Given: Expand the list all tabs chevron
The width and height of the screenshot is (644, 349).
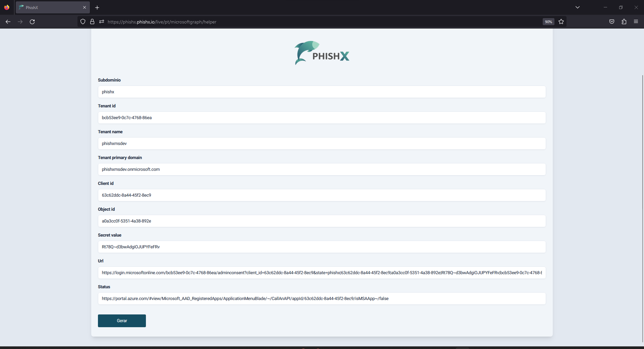Looking at the screenshot, I should click(x=578, y=7).
